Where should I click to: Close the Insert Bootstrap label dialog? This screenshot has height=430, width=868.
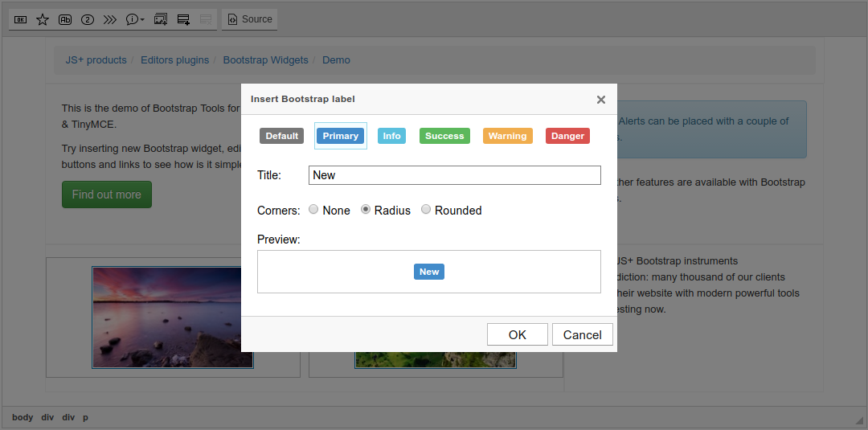600,100
